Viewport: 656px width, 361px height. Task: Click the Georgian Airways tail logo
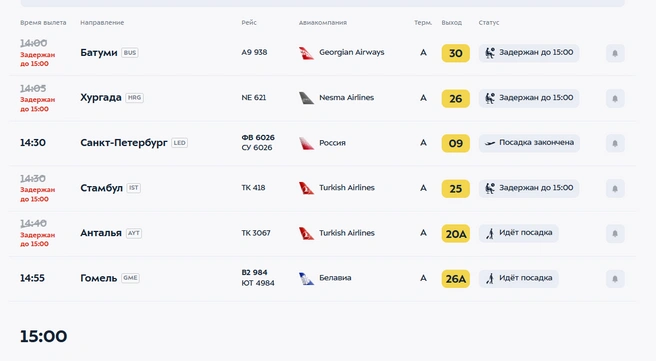pos(306,53)
